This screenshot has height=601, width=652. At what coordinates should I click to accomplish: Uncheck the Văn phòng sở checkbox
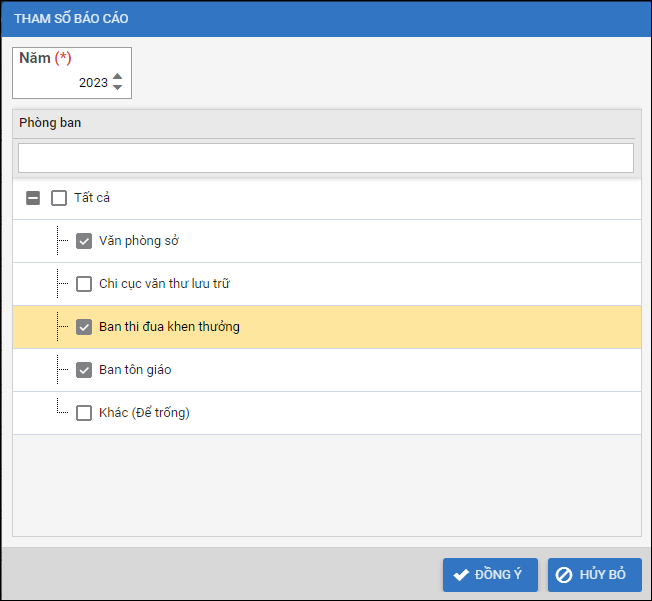click(x=84, y=241)
